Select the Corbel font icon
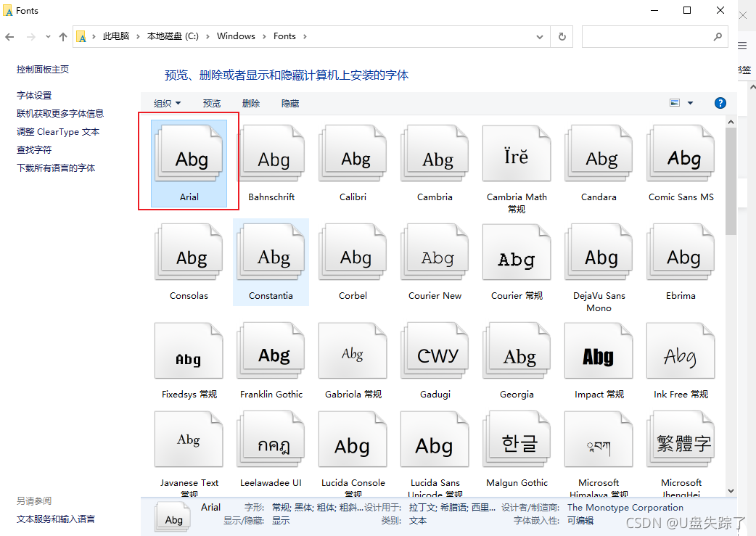This screenshot has height=536, width=756. (353, 252)
